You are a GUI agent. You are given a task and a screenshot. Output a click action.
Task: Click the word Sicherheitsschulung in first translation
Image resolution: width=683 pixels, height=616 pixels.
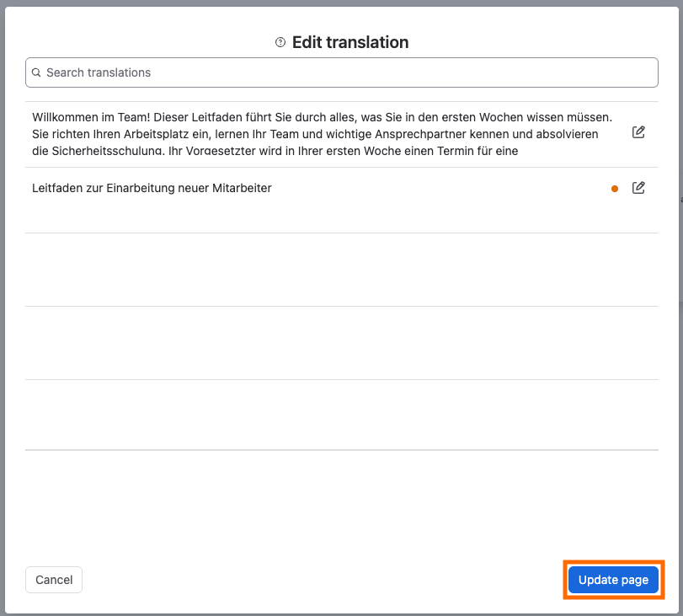click(x=107, y=152)
